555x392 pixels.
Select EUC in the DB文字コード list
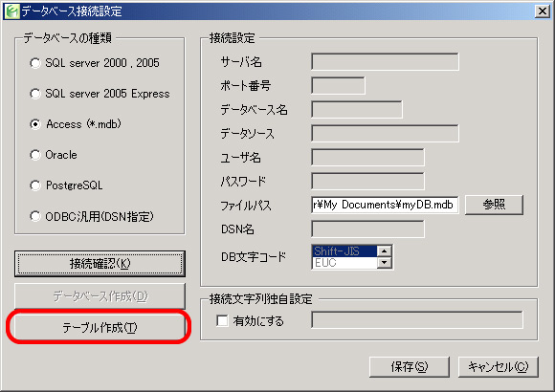coord(344,263)
